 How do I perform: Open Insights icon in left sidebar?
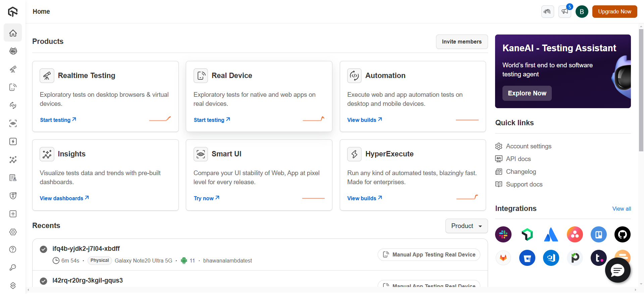(x=13, y=160)
